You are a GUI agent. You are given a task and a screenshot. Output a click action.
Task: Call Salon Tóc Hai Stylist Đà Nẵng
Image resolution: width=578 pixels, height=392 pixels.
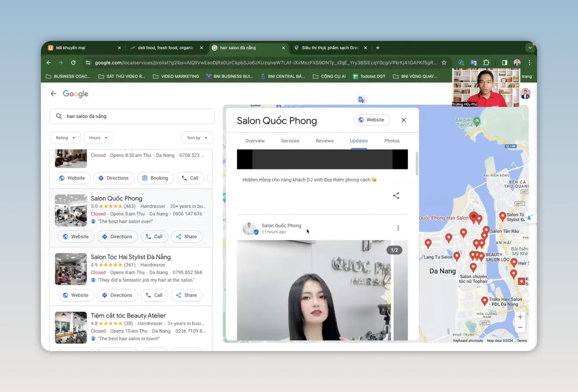click(x=154, y=295)
